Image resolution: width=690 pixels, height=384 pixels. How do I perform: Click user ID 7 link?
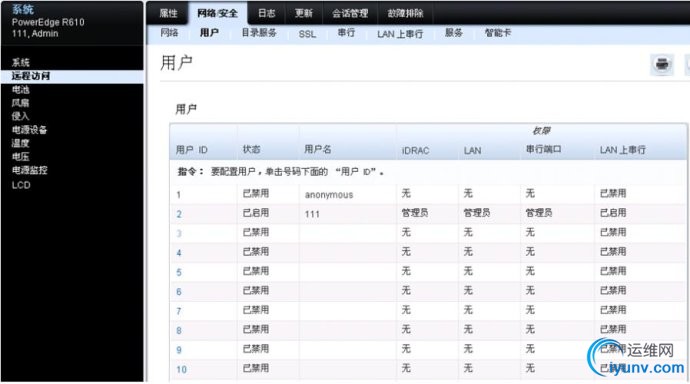[x=179, y=311]
